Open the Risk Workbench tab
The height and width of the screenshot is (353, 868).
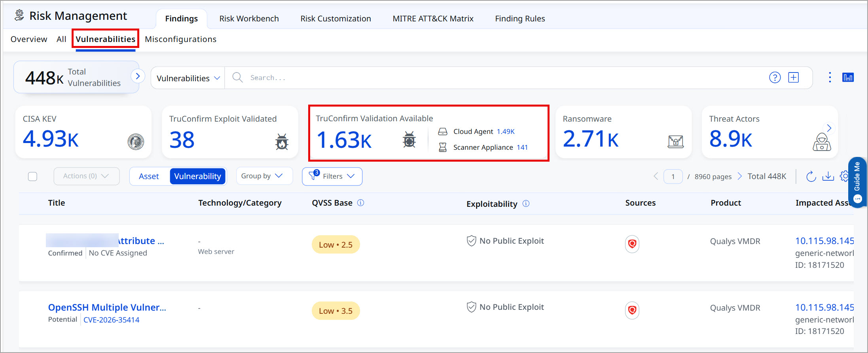coord(249,19)
